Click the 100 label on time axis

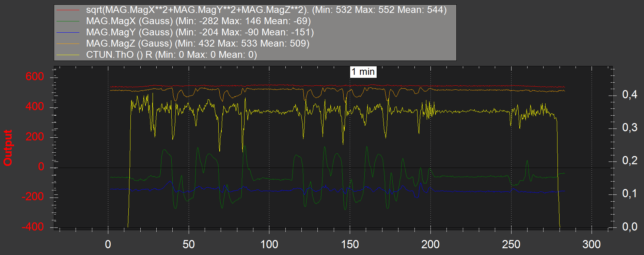(x=269, y=244)
